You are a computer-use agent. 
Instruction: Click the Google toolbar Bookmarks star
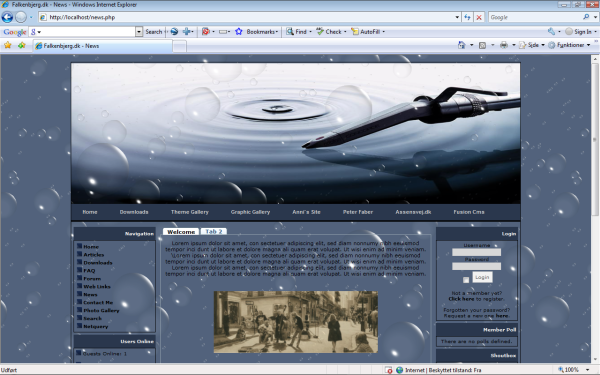tap(239, 32)
